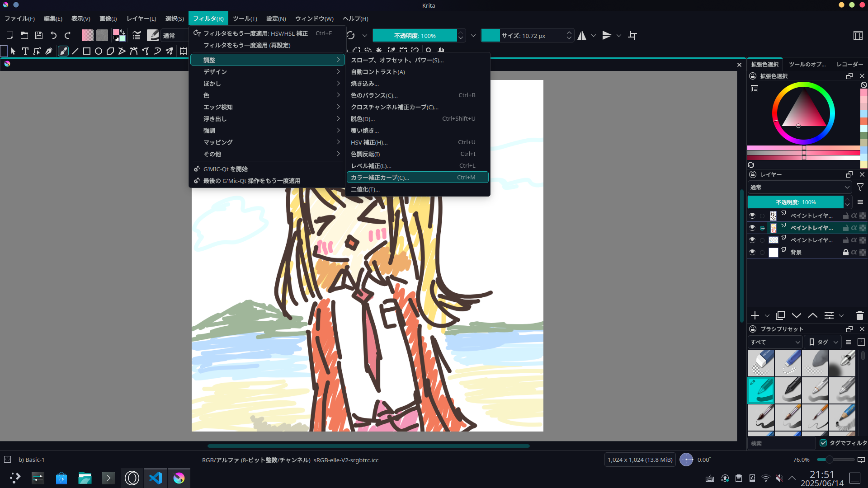868x488 pixels.
Task: Click the open file folder icon
Action: pyautogui.click(x=24, y=35)
